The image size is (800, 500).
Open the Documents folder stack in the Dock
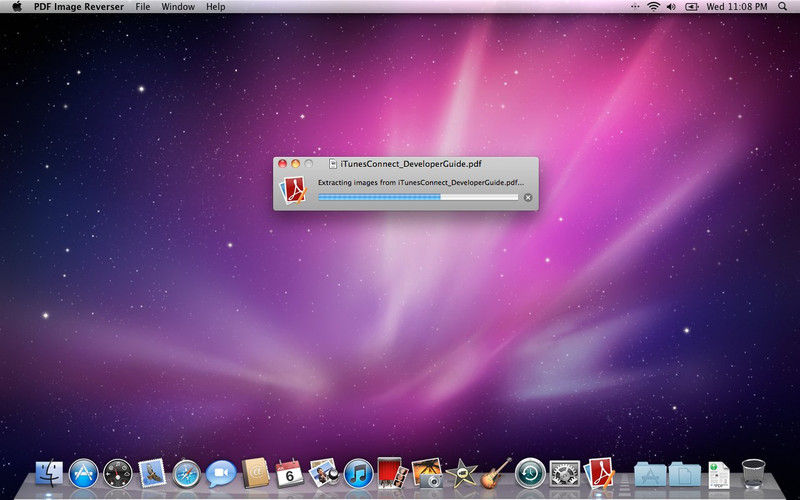[684, 474]
